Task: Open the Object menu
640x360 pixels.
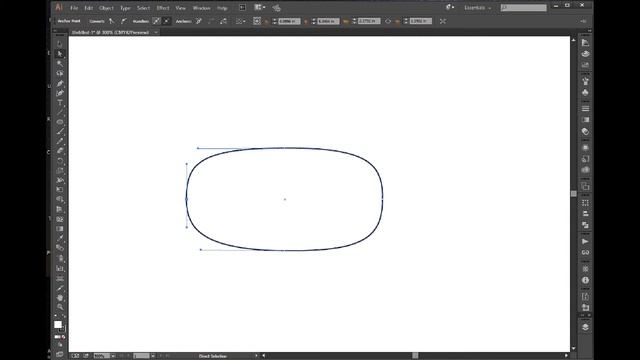Action: click(106, 8)
